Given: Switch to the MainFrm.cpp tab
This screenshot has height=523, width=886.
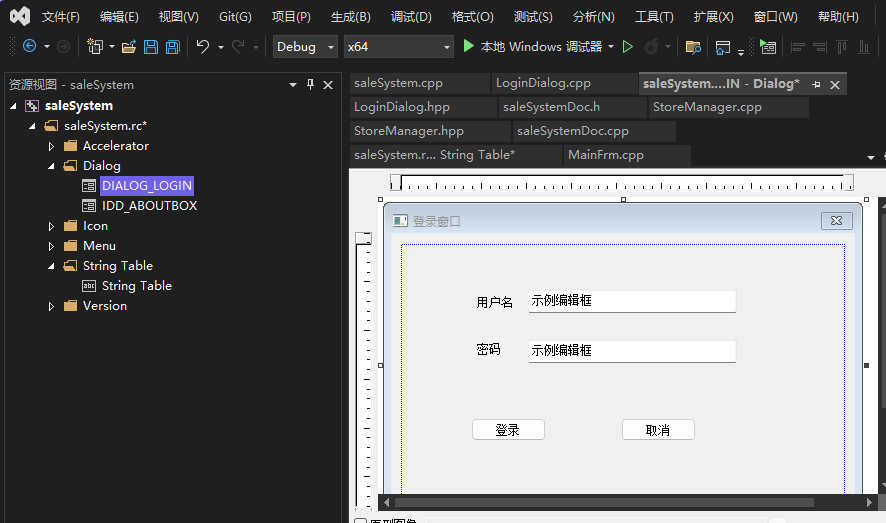Looking at the screenshot, I should 627,155.
